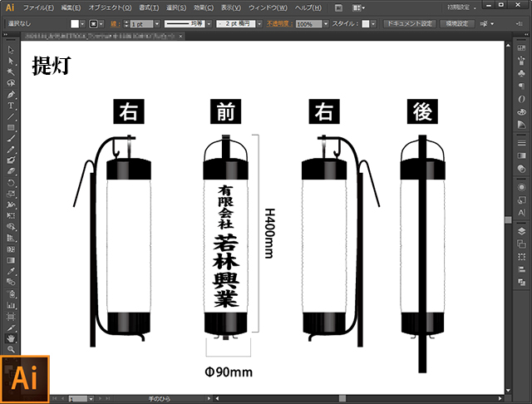
Task: Open the Character panel A icon
Action: (x=521, y=213)
